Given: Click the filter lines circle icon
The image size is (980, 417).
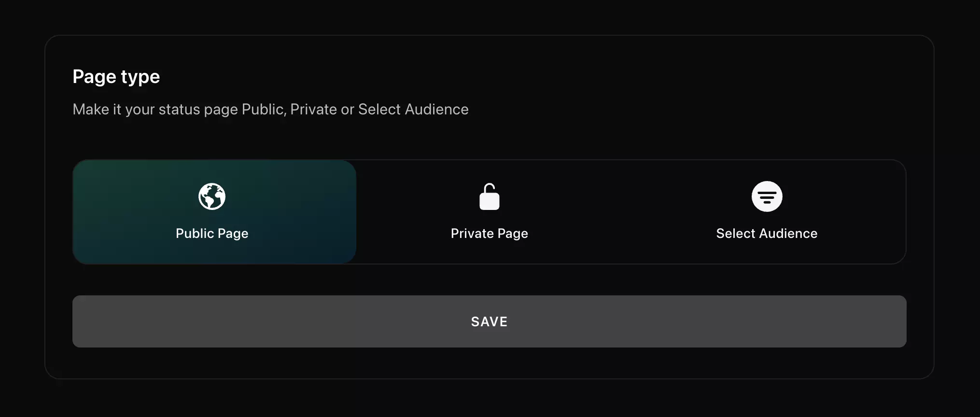Looking at the screenshot, I should click(767, 196).
